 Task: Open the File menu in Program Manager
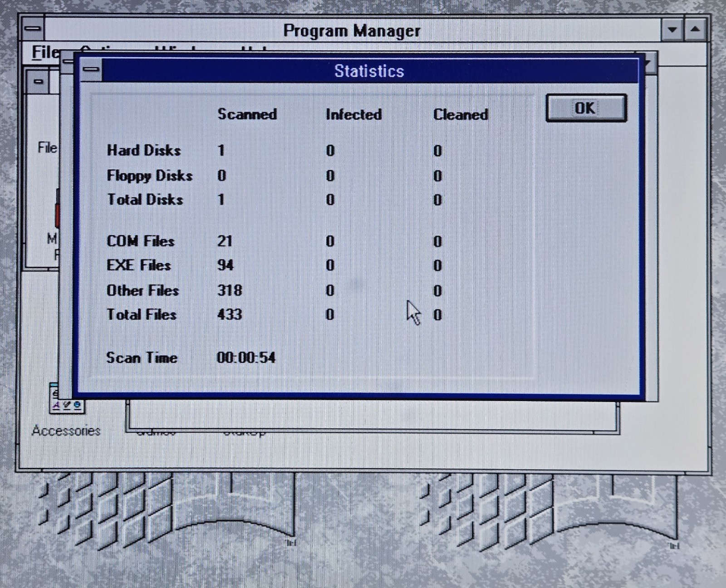point(45,52)
